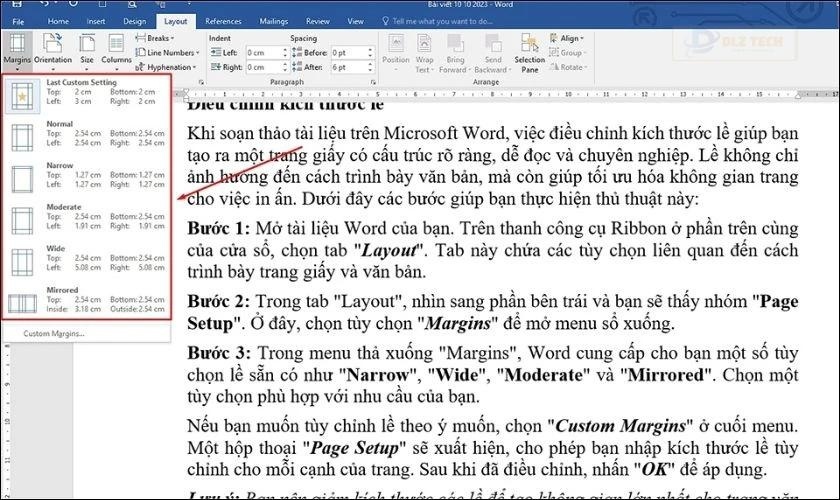Select the Moderate margin preset

(x=87, y=220)
